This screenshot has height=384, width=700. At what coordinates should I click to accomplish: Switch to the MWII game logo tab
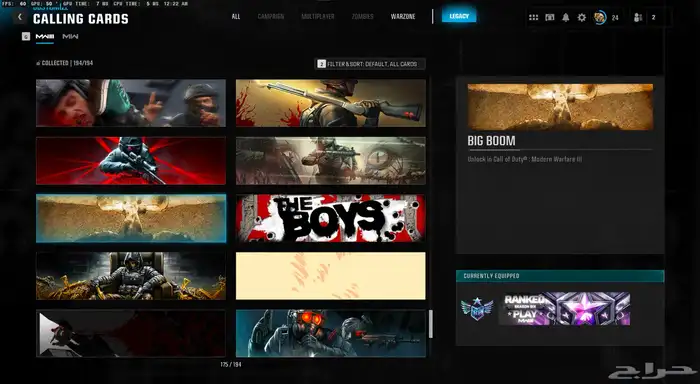point(70,37)
